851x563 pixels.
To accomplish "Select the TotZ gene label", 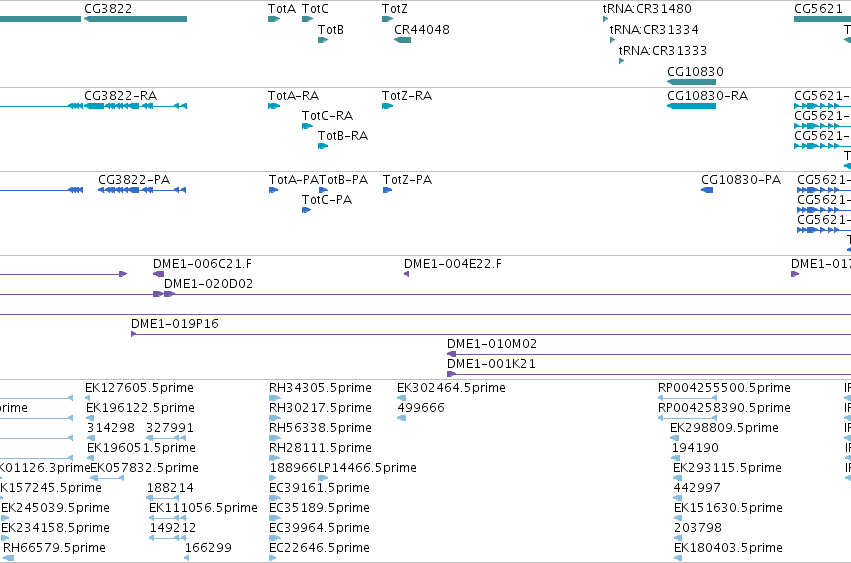I will coord(395,9).
